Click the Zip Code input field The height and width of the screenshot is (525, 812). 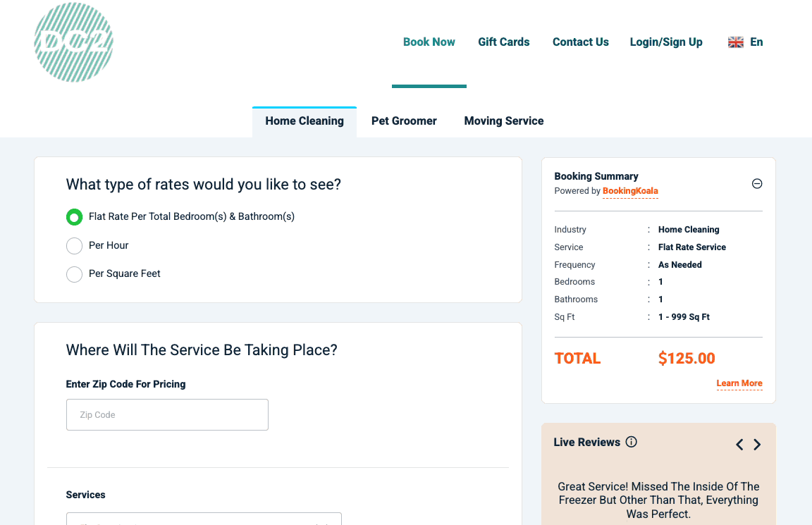coord(167,415)
